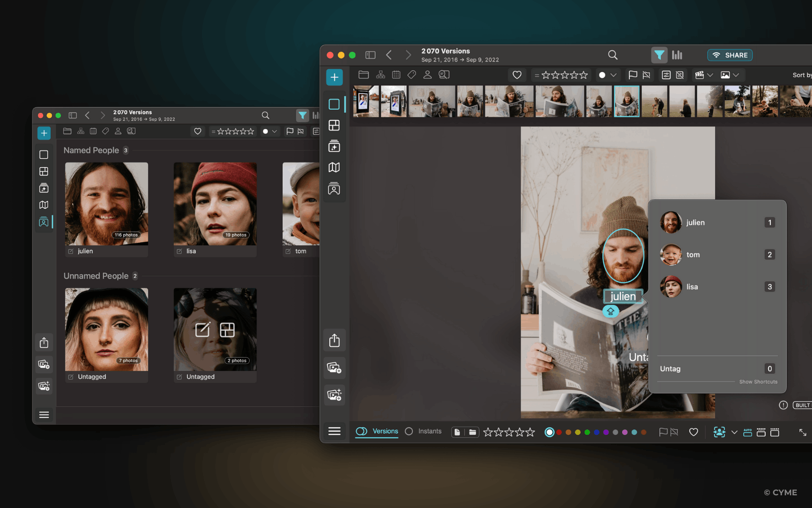Choose julien in the face tagging popup
Image resolution: width=812 pixels, height=508 pixels.
click(x=717, y=223)
